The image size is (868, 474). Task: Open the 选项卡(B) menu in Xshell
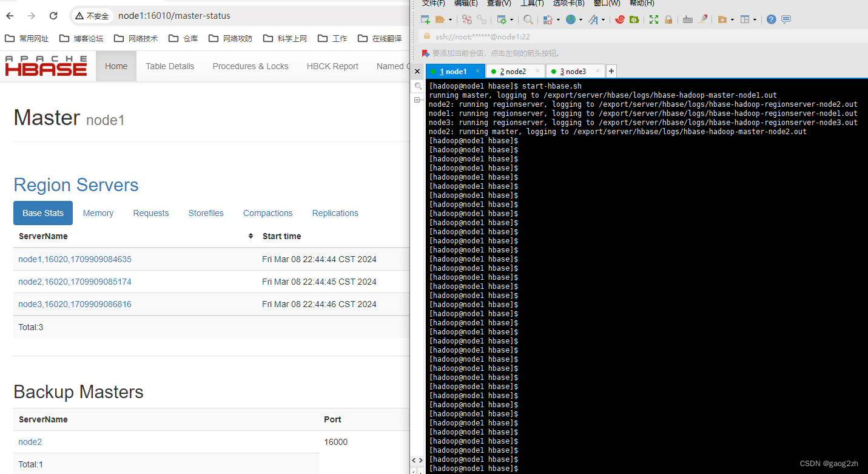(x=568, y=3)
